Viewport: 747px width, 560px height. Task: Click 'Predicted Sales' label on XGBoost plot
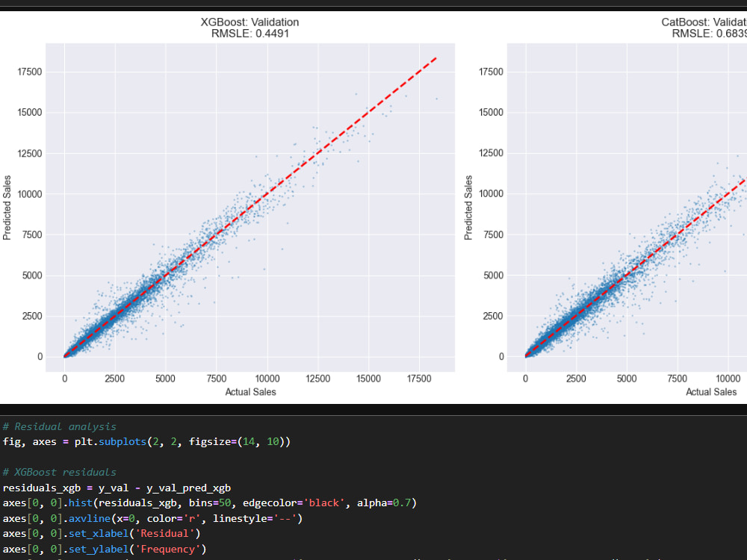7,207
